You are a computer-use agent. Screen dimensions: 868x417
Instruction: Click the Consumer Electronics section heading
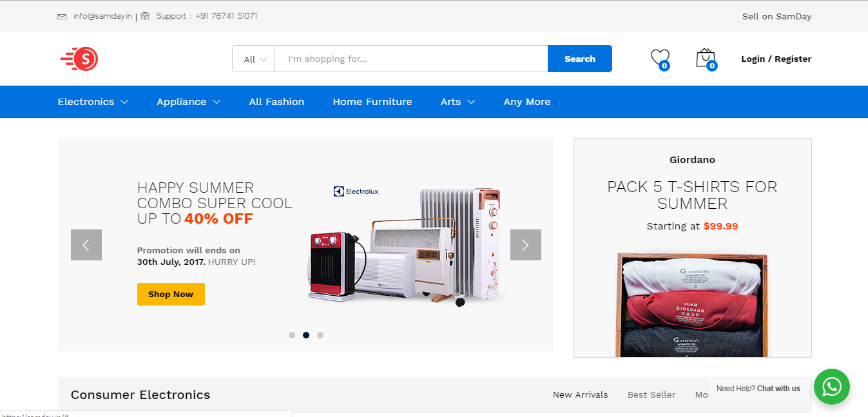click(140, 395)
